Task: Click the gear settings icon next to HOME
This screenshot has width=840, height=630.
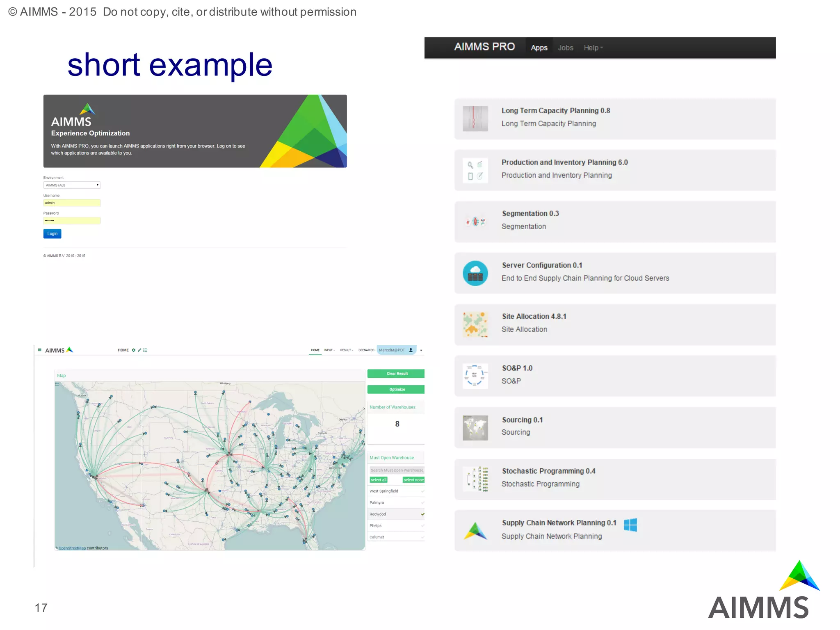Action: click(x=133, y=350)
